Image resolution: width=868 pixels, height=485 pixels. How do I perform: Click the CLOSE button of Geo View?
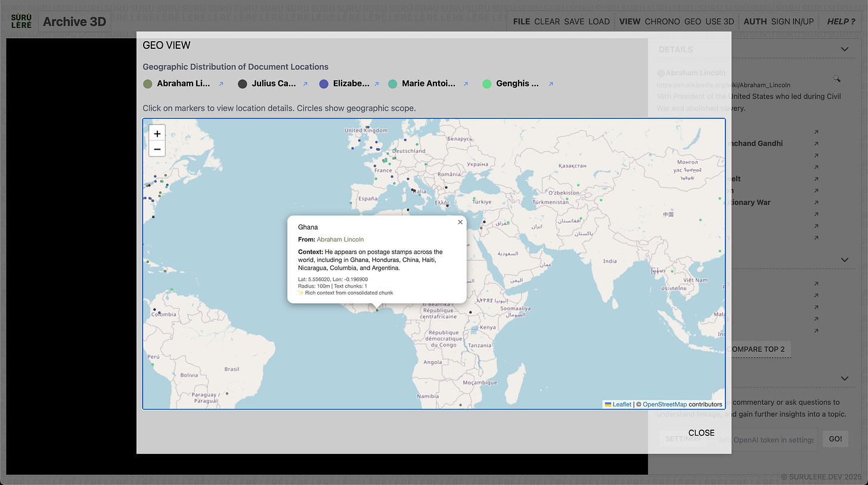tap(701, 433)
